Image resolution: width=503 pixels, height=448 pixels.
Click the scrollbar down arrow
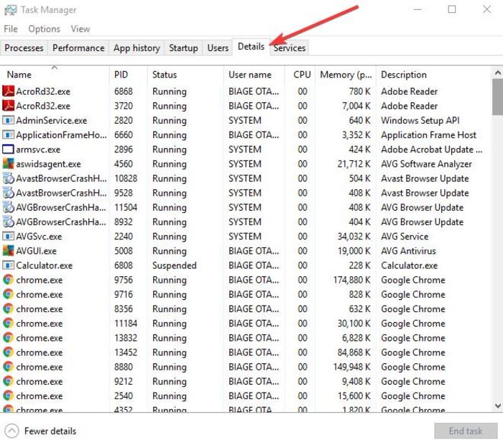pos(497,406)
